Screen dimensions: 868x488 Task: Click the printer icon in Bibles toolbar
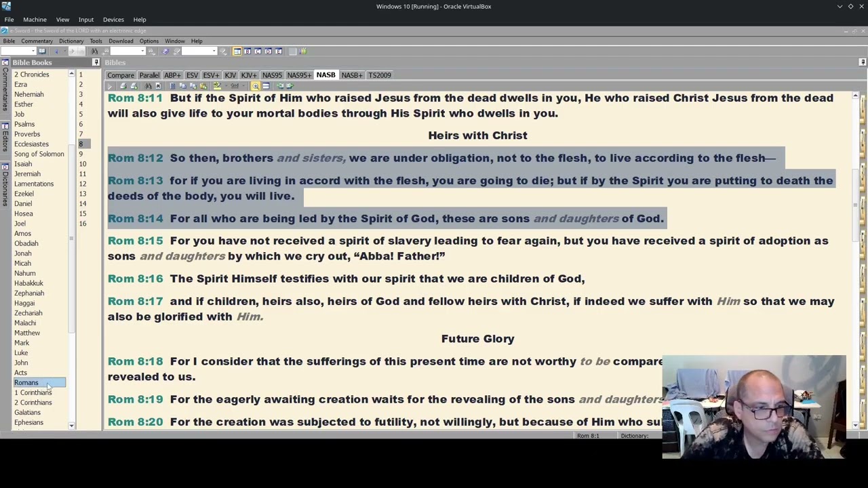pyautogui.click(x=123, y=86)
